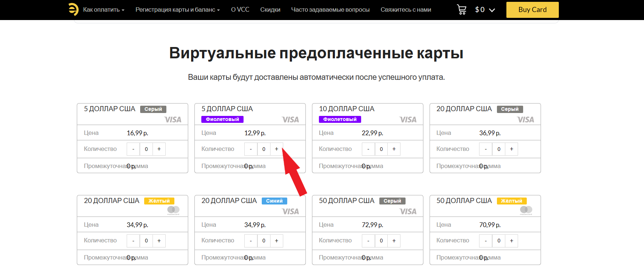Expand the Как оплатить dropdown menu
Image resolution: width=644 pixels, height=273 pixels.
104,10
